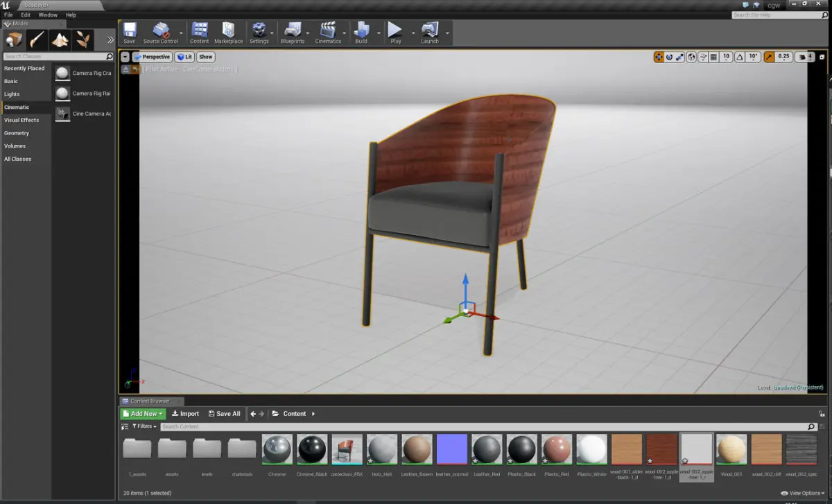Toggle rotation snapping in viewport
832x504 pixels.
tap(740, 57)
